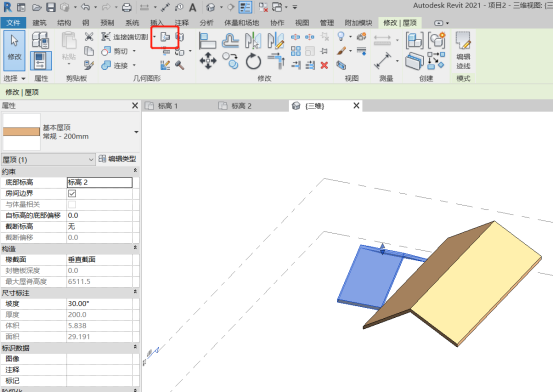The image size is (553, 392).
Task: Select the Offset tool
Action: tap(230, 40)
